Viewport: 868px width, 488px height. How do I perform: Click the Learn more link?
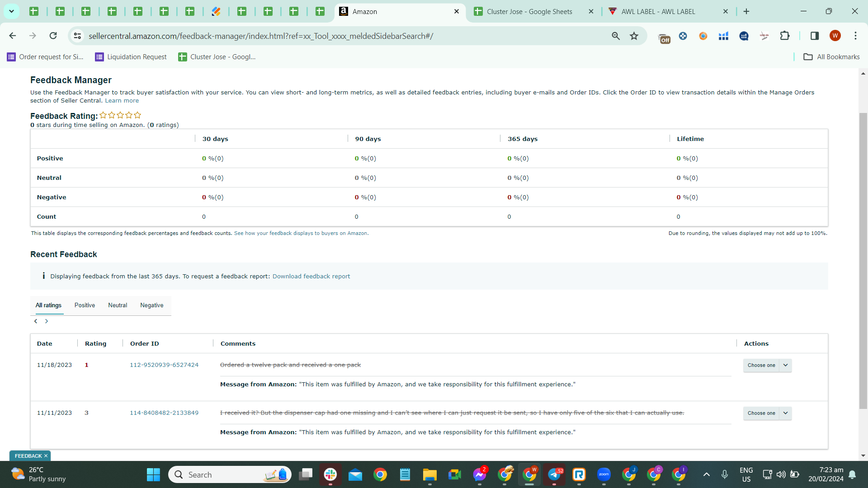(x=122, y=101)
